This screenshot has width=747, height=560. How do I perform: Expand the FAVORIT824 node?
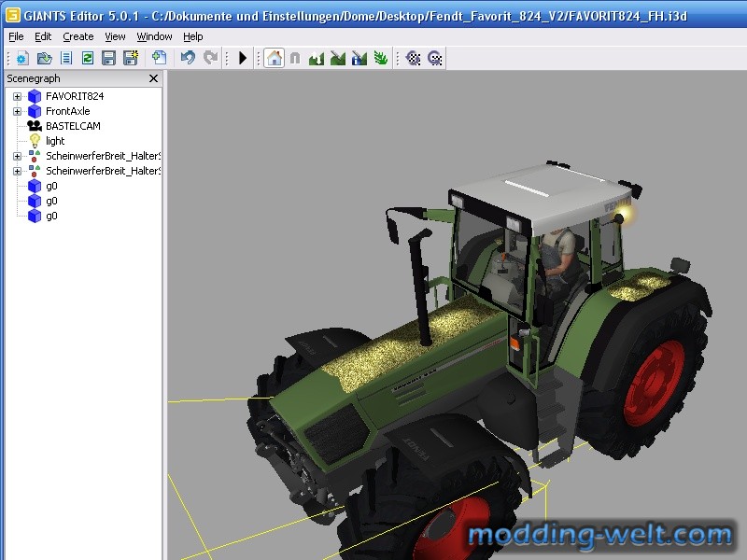click(17, 97)
